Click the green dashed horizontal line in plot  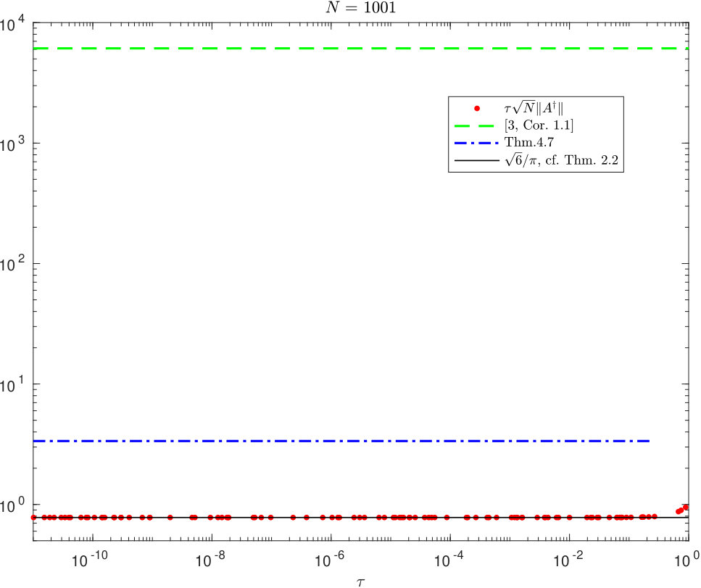pos(361,49)
